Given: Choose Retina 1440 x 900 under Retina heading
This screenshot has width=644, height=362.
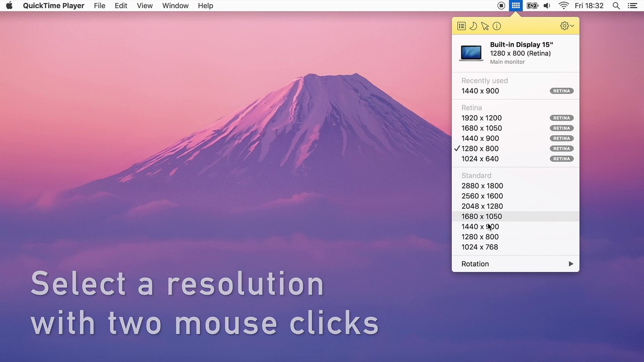Looking at the screenshot, I should 516,138.
